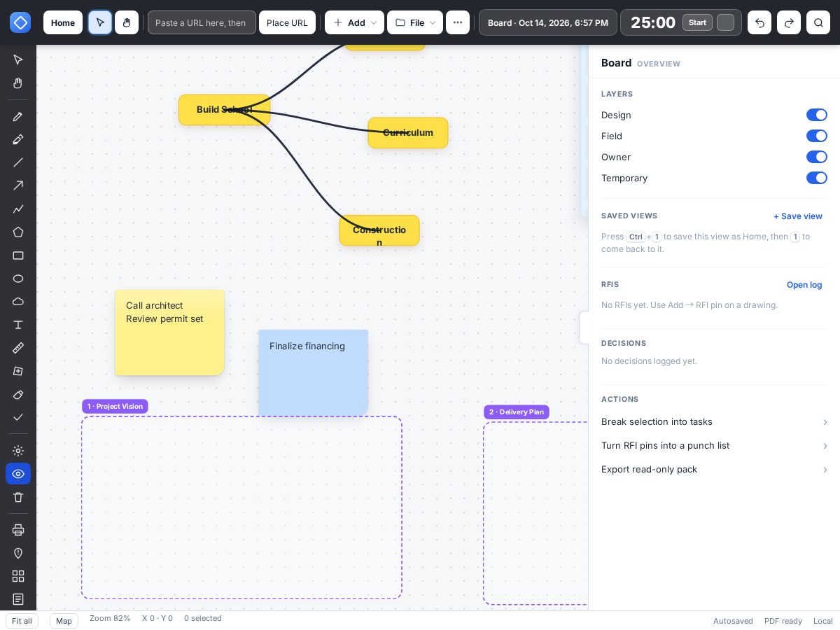Screen dimensions: 840x630
Task: Redo the last action
Action: pos(789,22)
